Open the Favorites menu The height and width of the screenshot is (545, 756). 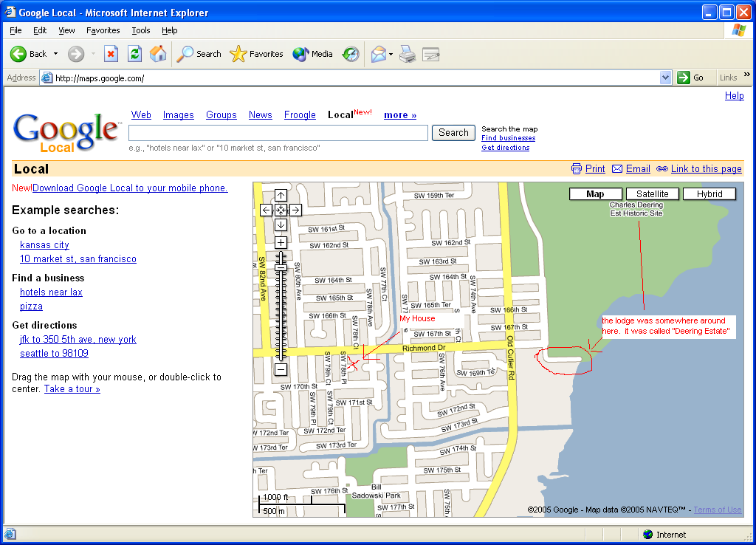103,30
